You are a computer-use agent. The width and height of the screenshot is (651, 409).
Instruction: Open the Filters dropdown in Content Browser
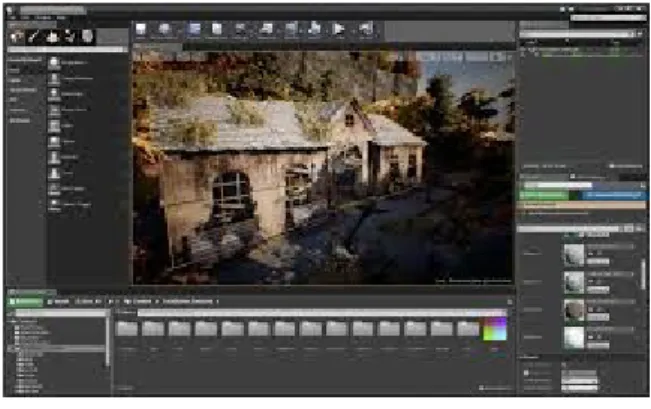[125, 313]
